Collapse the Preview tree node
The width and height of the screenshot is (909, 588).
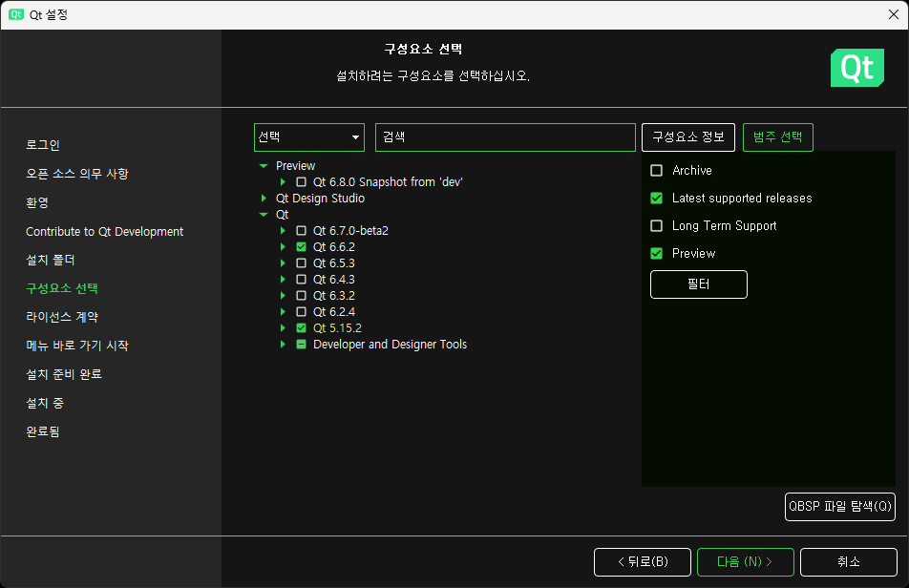coord(264,166)
